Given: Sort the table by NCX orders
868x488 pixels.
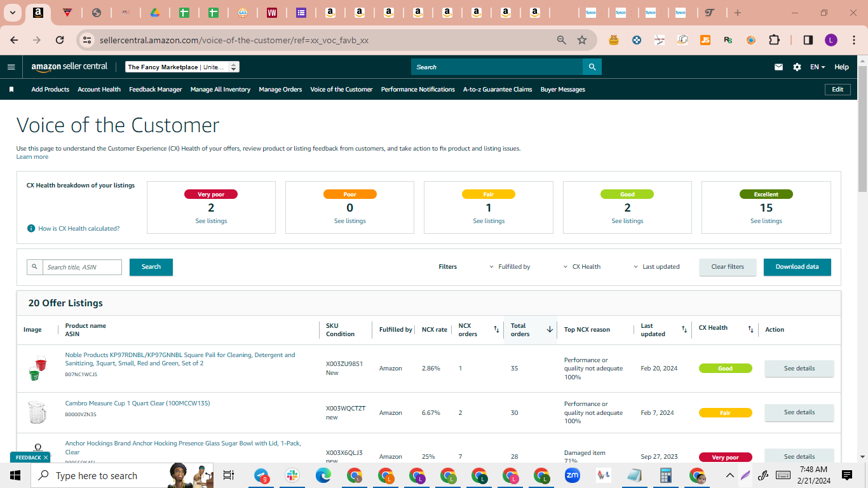Looking at the screenshot, I should pos(496,329).
